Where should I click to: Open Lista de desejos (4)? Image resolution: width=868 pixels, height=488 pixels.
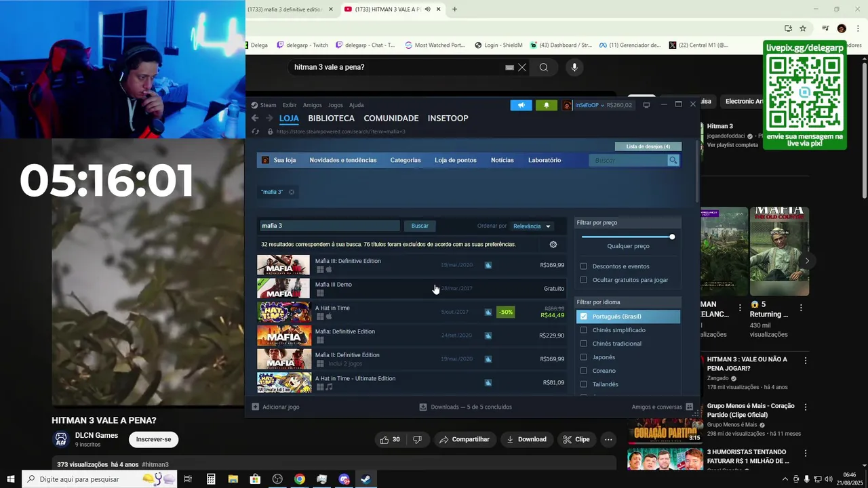[x=648, y=146]
